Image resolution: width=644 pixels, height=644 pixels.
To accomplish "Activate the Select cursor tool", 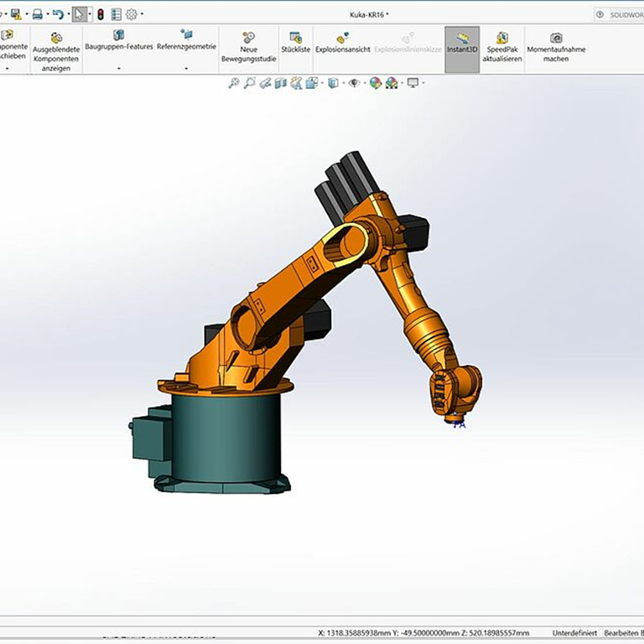I will [x=79, y=14].
